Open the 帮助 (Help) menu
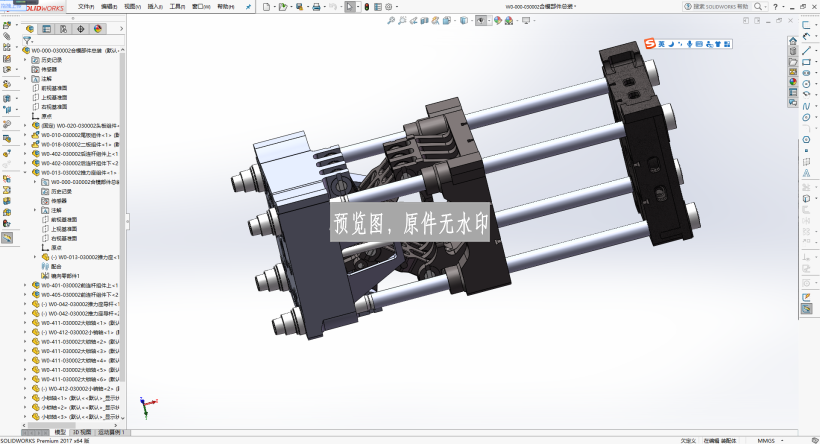This screenshot has width=820, height=444. pyautogui.click(x=225, y=7)
